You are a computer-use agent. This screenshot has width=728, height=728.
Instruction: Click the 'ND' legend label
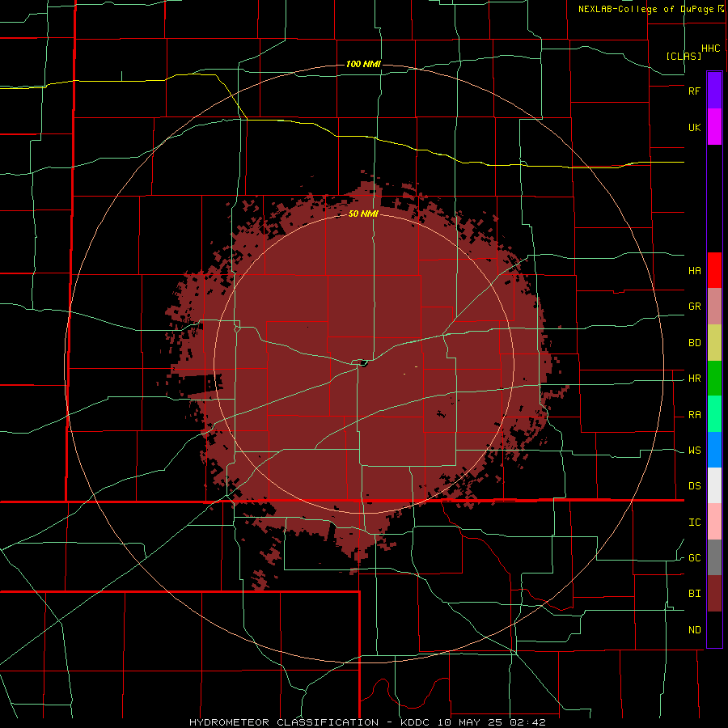[694, 630]
